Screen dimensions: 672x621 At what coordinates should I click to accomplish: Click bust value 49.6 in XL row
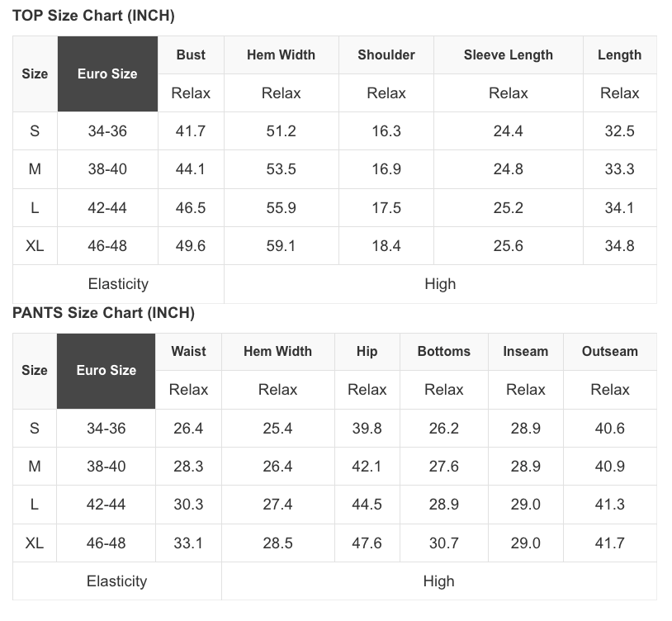[x=191, y=246]
